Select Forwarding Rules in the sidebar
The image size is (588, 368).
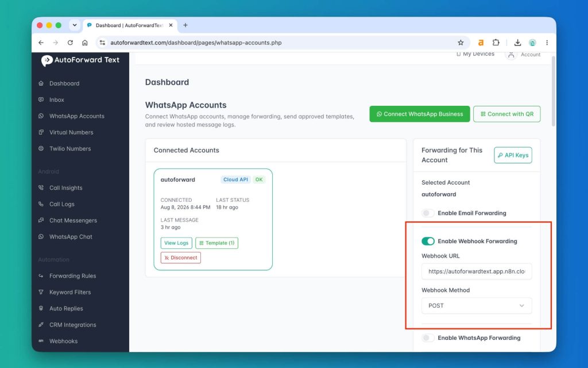coord(73,275)
